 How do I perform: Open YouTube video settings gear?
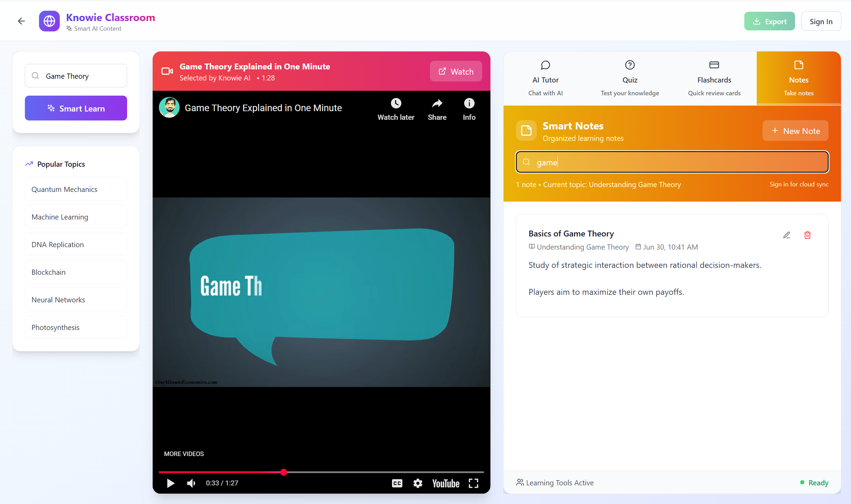[x=418, y=483]
